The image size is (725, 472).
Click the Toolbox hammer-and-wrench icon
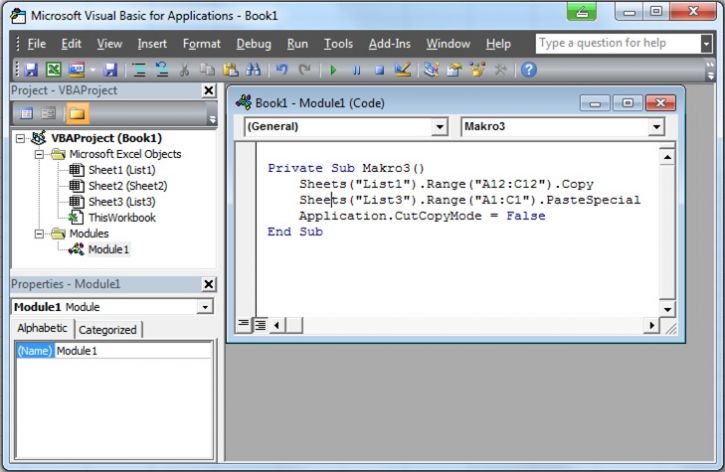[500, 70]
